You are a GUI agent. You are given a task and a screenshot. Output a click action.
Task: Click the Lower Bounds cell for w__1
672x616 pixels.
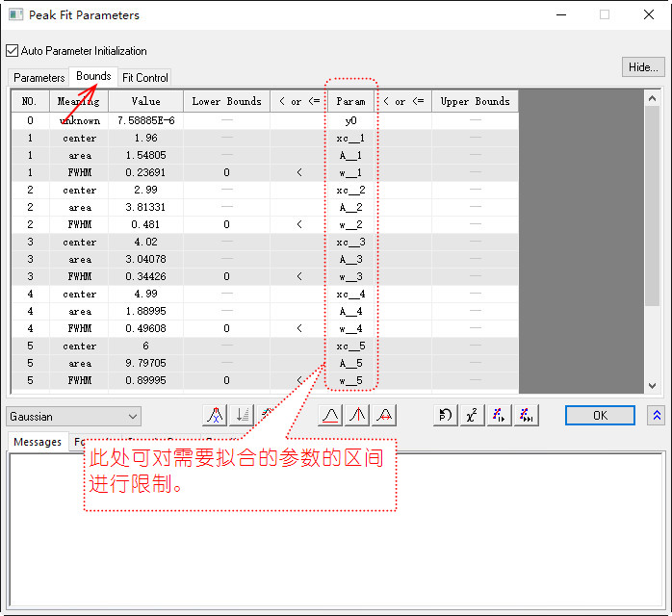(226, 173)
